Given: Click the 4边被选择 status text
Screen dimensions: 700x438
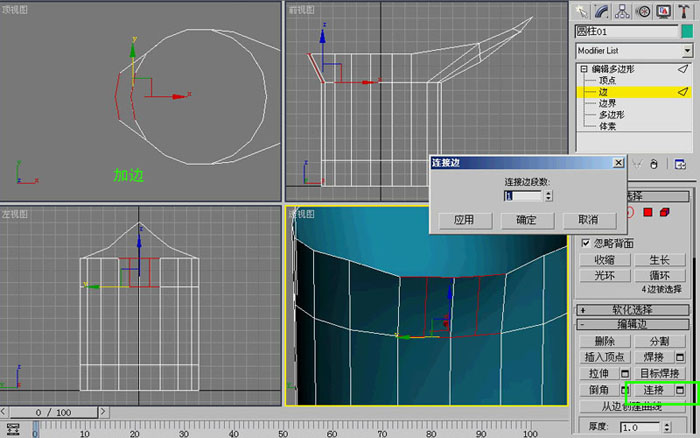Looking at the screenshot, I should point(662,289).
